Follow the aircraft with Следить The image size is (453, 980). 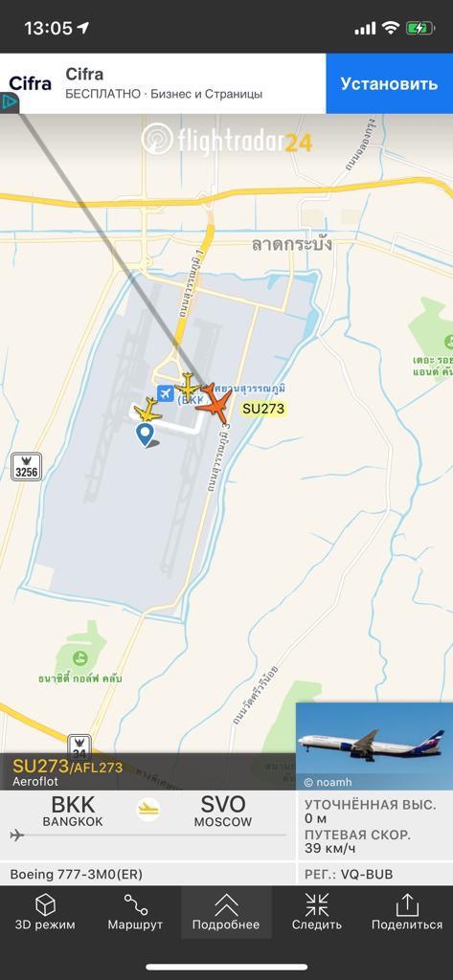coord(317,912)
